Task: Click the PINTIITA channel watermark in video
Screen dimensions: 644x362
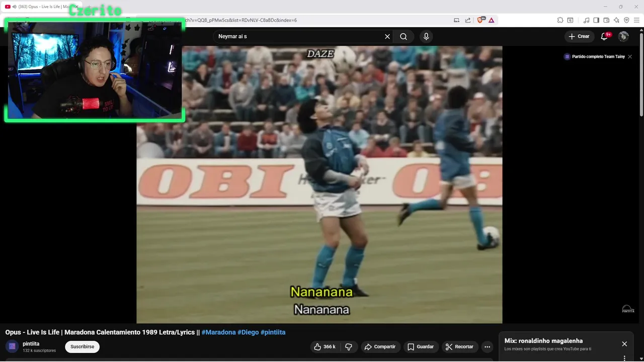Action: click(x=628, y=309)
